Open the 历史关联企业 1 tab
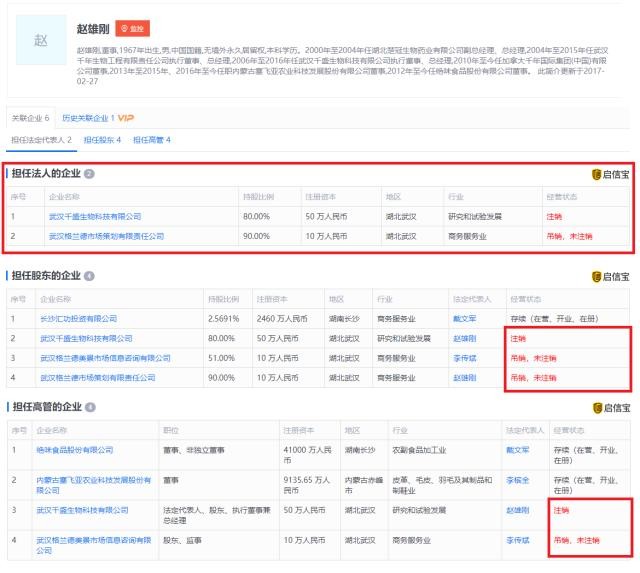 [86, 118]
